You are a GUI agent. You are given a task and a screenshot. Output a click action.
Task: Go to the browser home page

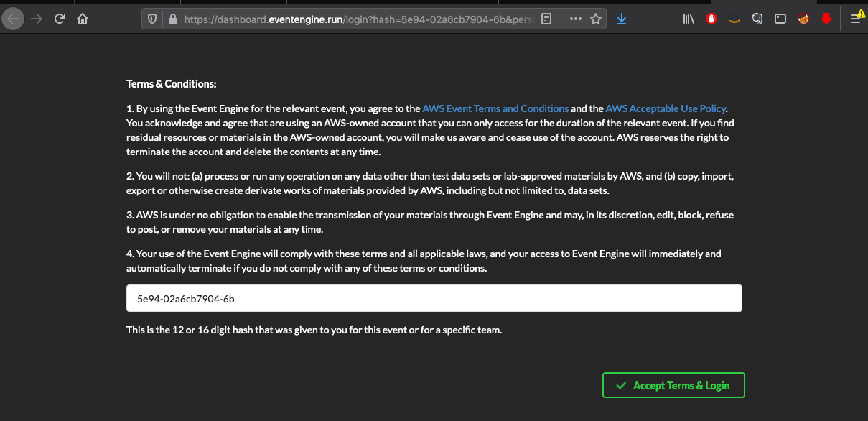[x=83, y=19]
